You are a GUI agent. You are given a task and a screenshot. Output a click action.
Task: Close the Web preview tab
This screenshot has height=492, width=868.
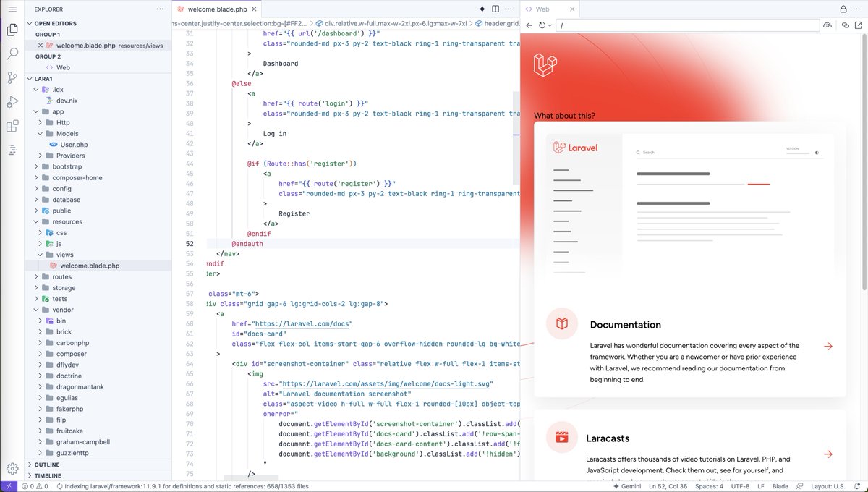coord(572,9)
